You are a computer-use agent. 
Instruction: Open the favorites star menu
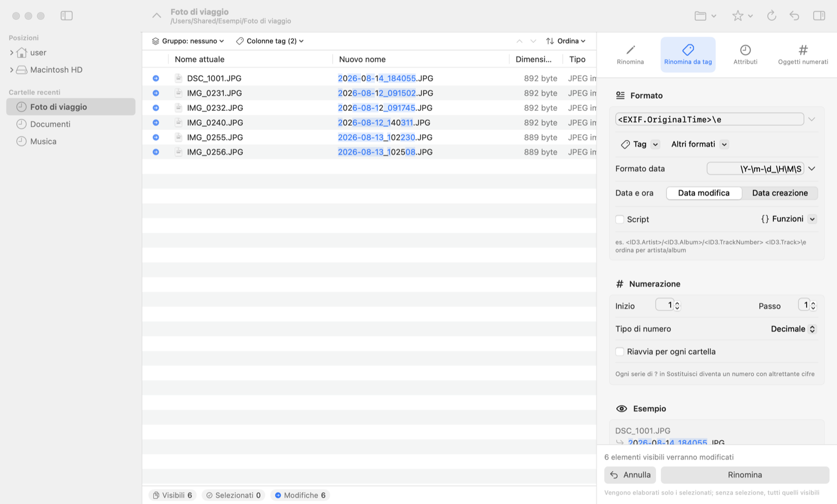pyautogui.click(x=742, y=16)
